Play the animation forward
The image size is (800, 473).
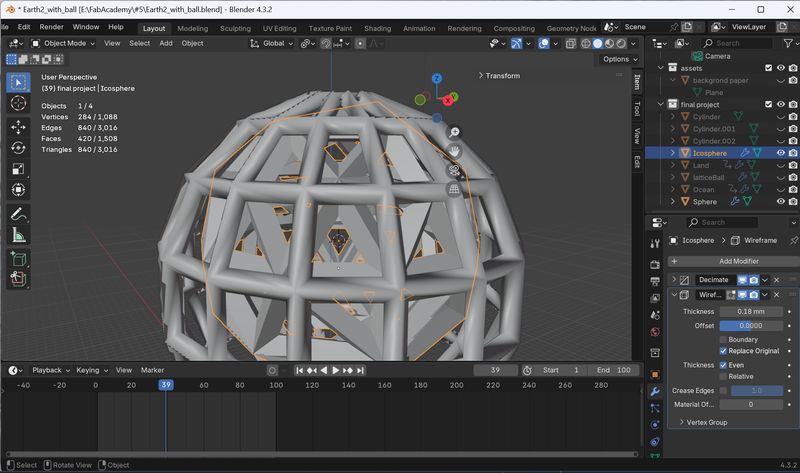tap(336, 370)
